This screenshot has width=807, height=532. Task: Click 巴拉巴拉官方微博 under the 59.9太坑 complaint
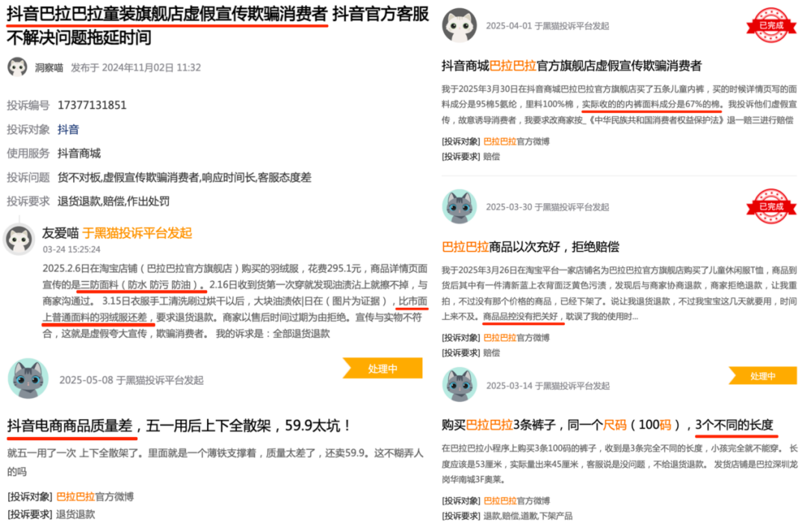click(x=95, y=496)
